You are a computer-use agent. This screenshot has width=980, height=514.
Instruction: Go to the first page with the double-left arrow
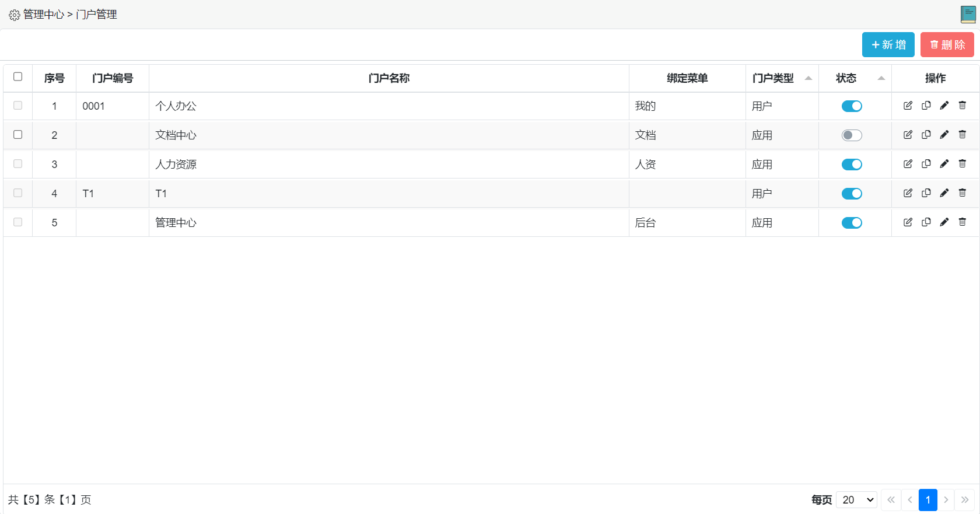click(x=891, y=500)
